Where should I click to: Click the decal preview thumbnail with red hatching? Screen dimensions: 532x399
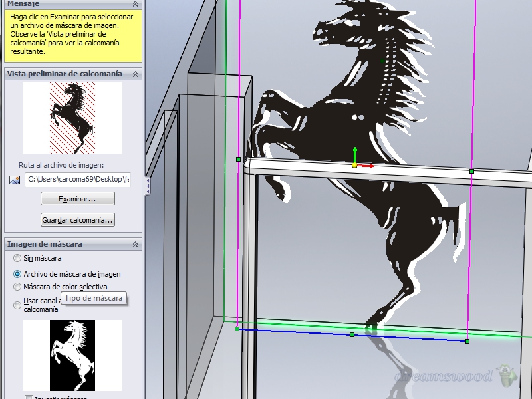[x=72, y=118]
